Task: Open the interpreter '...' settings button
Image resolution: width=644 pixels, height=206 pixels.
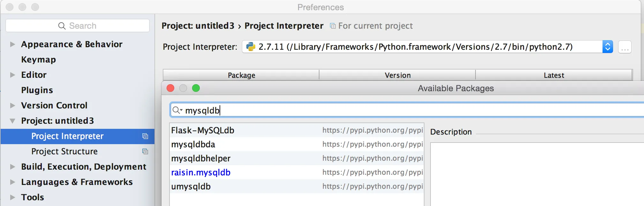Action: pos(625,47)
